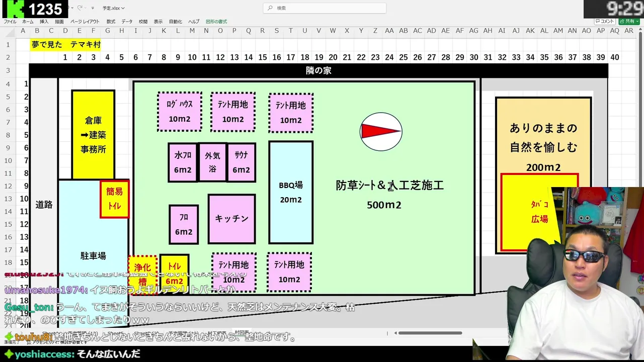Click the 隣の家 black header bar
The height and width of the screenshot is (362, 644).
(318, 70)
